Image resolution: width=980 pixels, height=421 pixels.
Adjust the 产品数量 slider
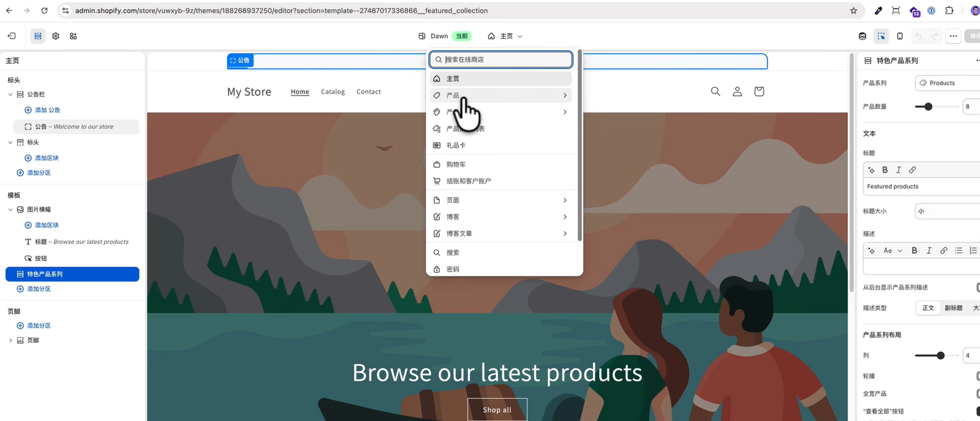coord(929,106)
